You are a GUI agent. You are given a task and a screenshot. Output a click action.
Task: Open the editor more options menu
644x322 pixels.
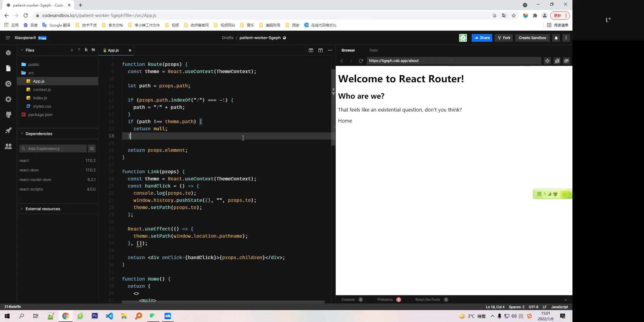tap(330, 50)
